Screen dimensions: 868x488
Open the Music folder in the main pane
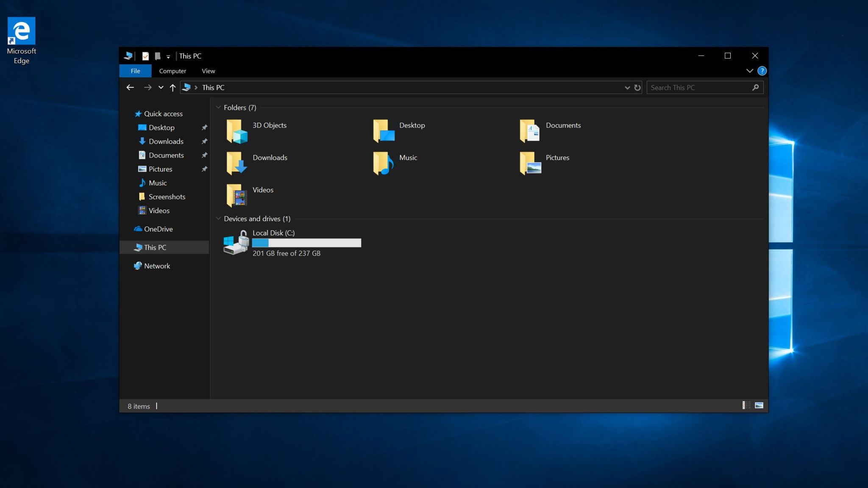click(x=383, y=163)
